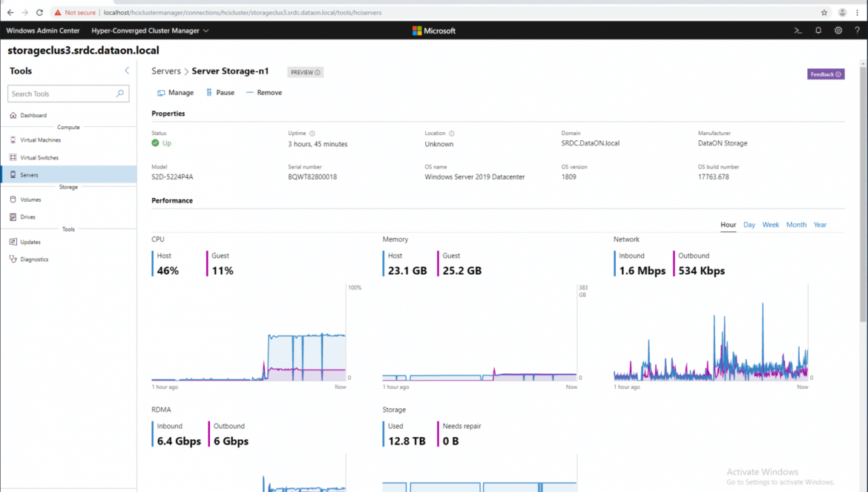Click the CPU Host 46% value
868x492 pixels.
coord(168,271)
